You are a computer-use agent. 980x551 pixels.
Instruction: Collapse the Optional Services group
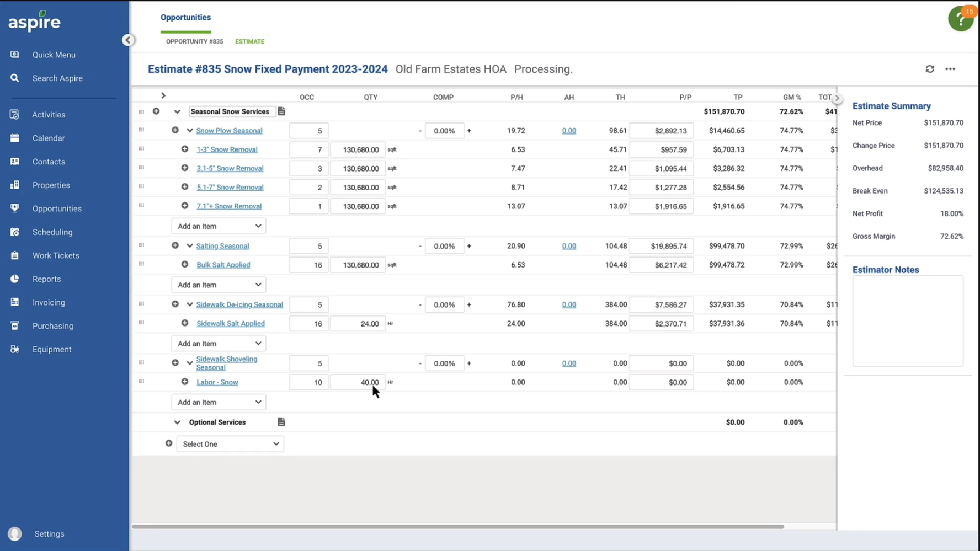[x=177, y=422]
